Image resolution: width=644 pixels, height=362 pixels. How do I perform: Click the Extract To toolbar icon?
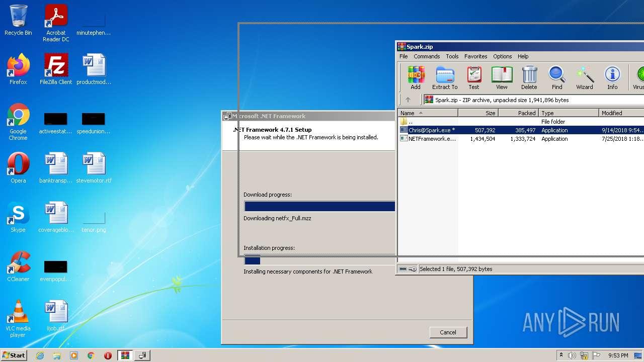445,78
